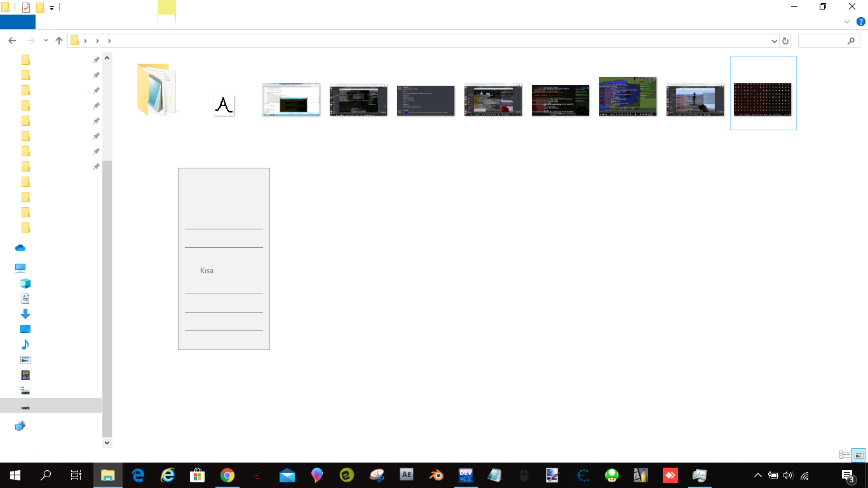The image size is (868, 488).
Task: Open Videos filmstrip icon in sidebar
Action: point(25,375)
